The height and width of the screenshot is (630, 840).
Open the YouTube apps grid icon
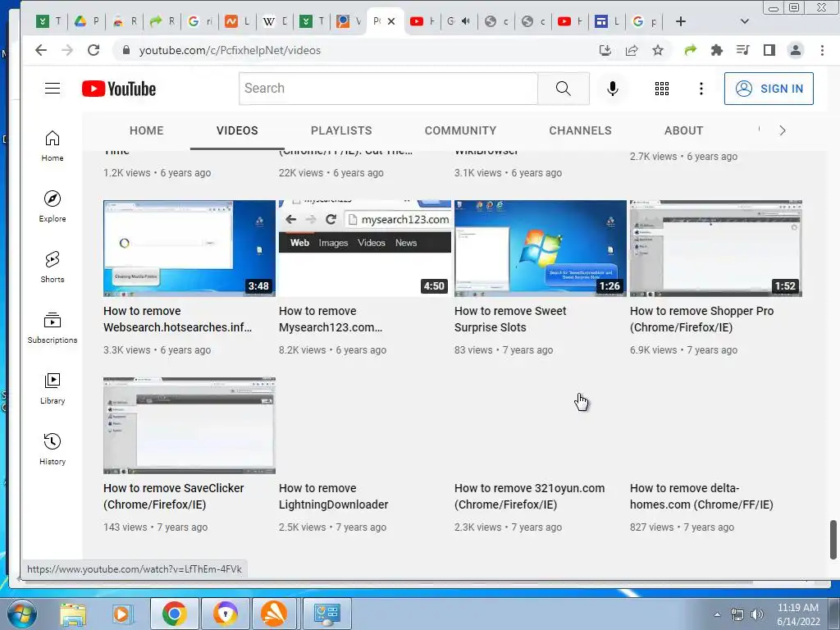(x=662, y=89)
